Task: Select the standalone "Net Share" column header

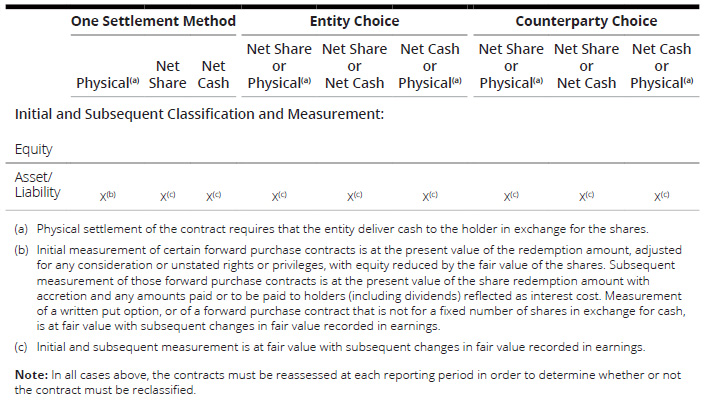Action: 167,74
